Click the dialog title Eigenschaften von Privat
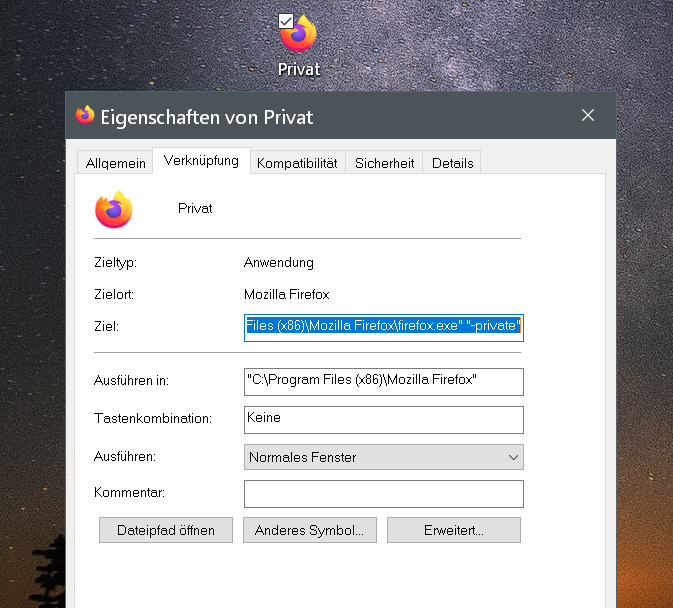 click(207, 117)
